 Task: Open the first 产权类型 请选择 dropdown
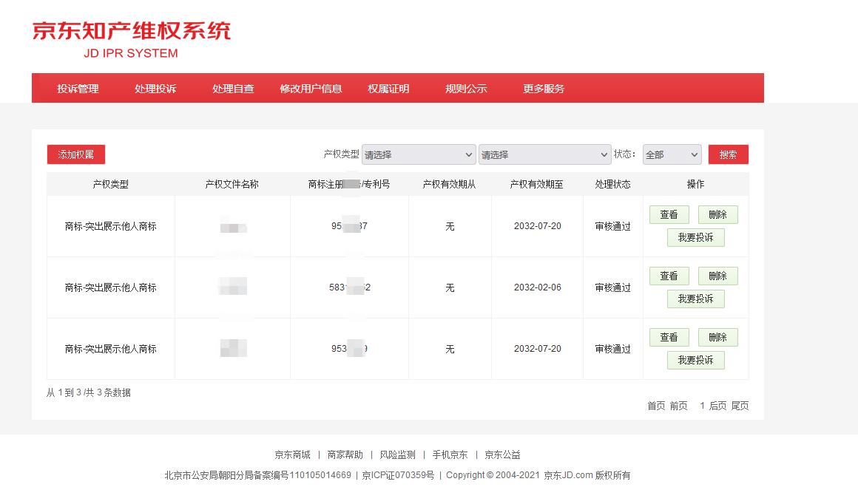click(x=419, y=154)
